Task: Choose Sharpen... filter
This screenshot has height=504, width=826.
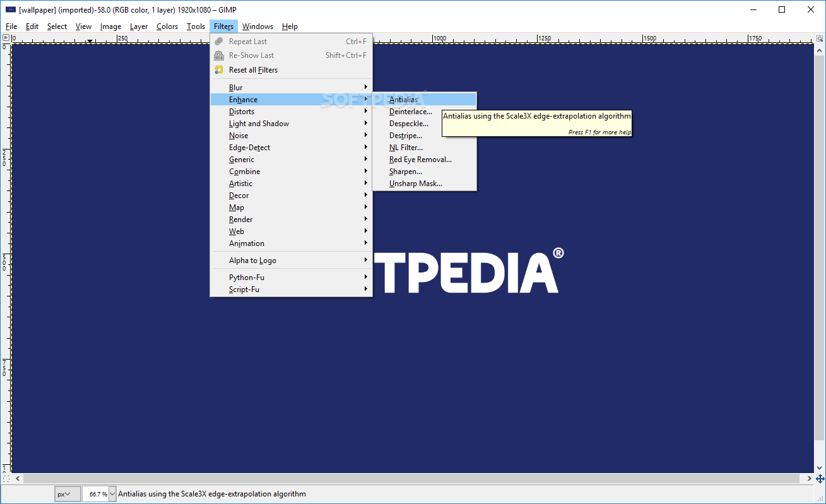Action: (x=425, y=172)
